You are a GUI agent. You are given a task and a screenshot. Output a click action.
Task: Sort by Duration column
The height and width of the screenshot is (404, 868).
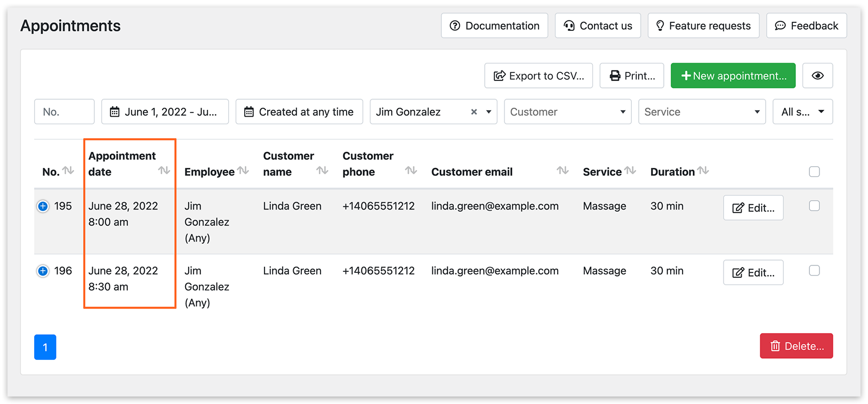tap(703, 171)
